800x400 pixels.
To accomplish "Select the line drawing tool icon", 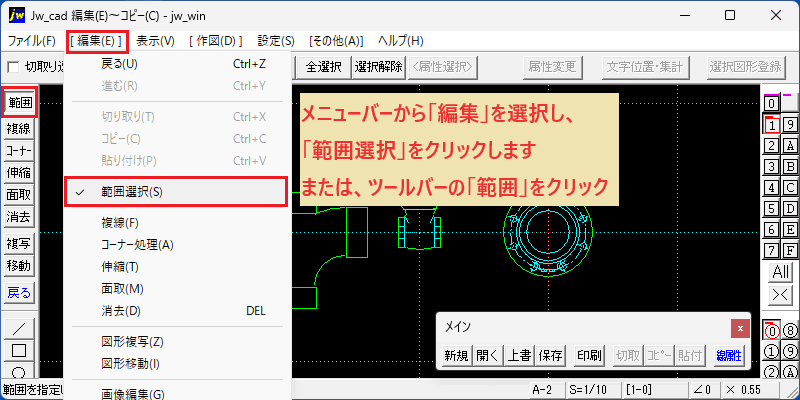I will pyautogui.click(x=19, y=327).
